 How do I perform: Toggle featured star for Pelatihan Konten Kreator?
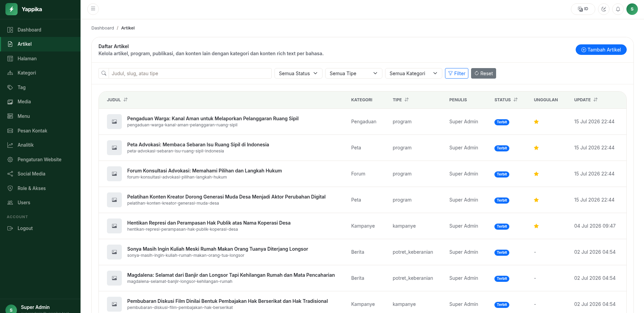536,200
